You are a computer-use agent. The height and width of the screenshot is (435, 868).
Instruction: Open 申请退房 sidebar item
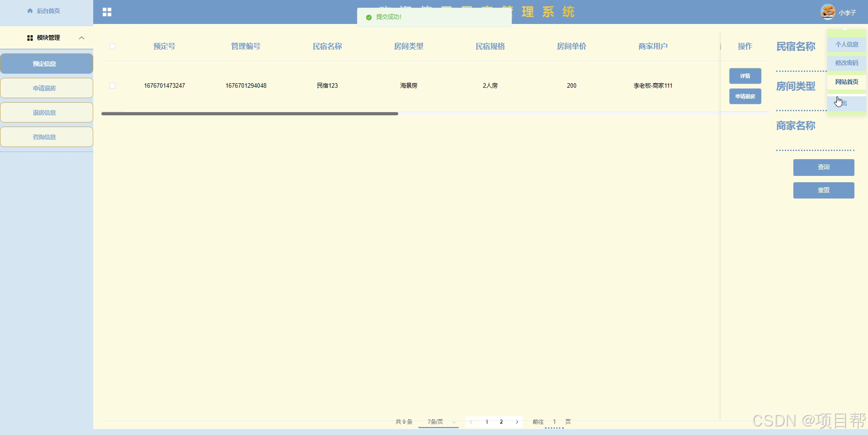tap(47, 88)
